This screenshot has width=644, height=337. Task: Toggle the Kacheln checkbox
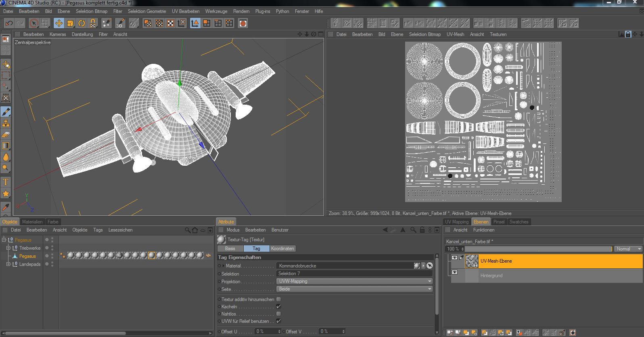pos(278,307)
